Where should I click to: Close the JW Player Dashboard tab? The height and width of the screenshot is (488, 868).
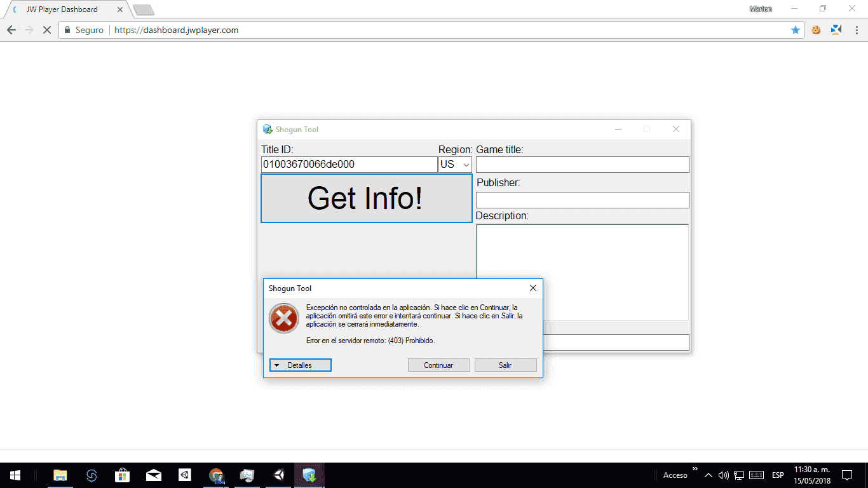point(120,10)
